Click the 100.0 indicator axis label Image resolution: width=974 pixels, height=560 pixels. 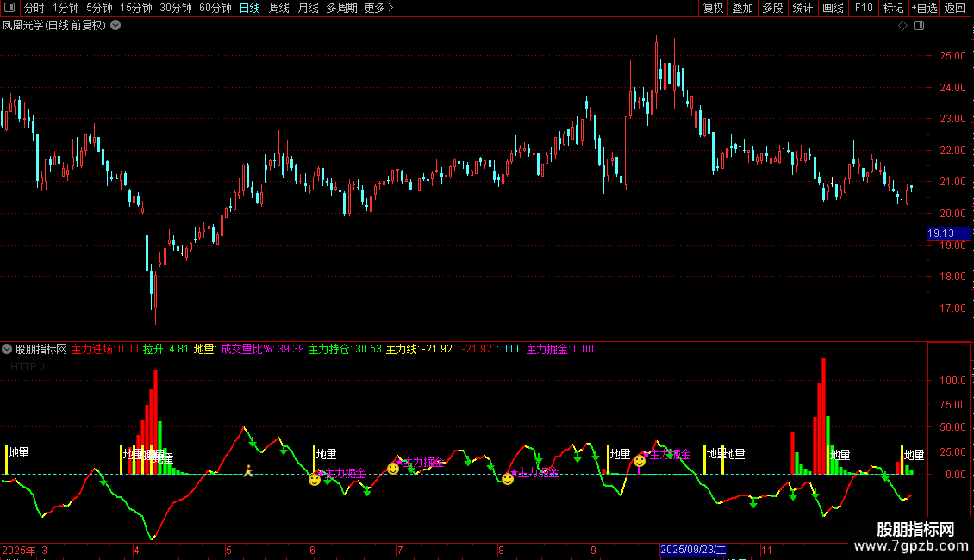[x=952, y=381]
